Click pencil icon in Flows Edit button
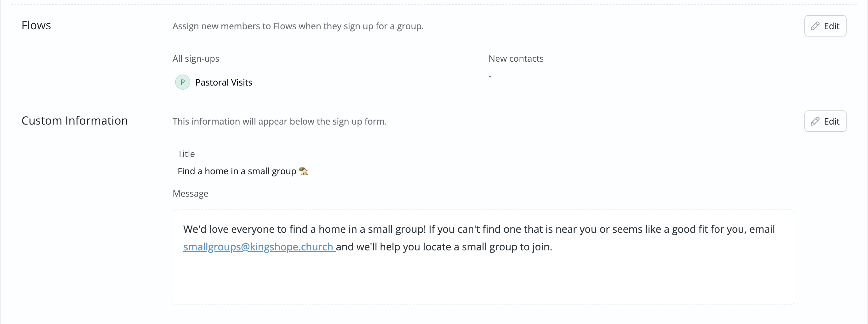The width and height of the screenshot is (868, 324). pyautogui.click(x=815, y=26)
